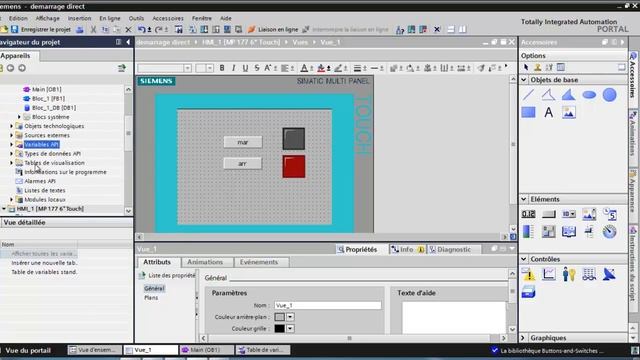Open the font name dropdown

coord(187,68)
